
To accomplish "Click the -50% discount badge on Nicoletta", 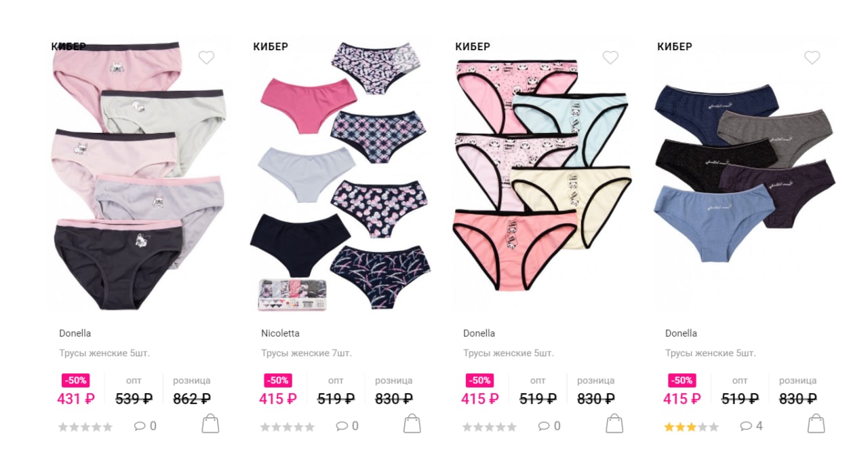I will 278,380.
